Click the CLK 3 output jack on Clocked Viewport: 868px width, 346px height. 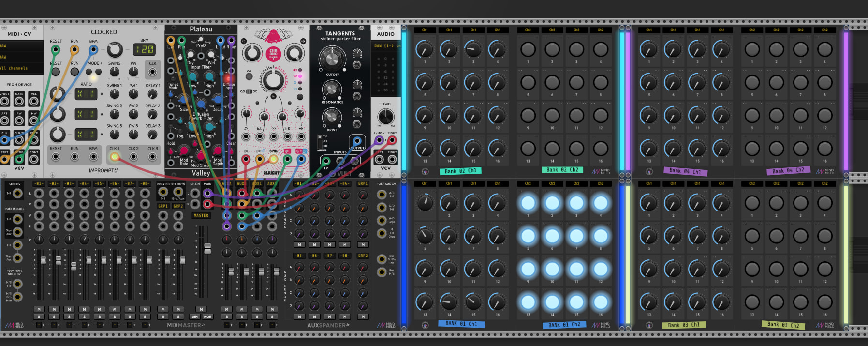[152, 157]
